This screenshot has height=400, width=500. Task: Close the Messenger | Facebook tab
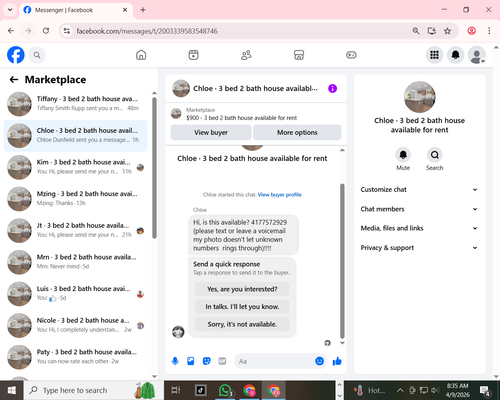[125, 10]
